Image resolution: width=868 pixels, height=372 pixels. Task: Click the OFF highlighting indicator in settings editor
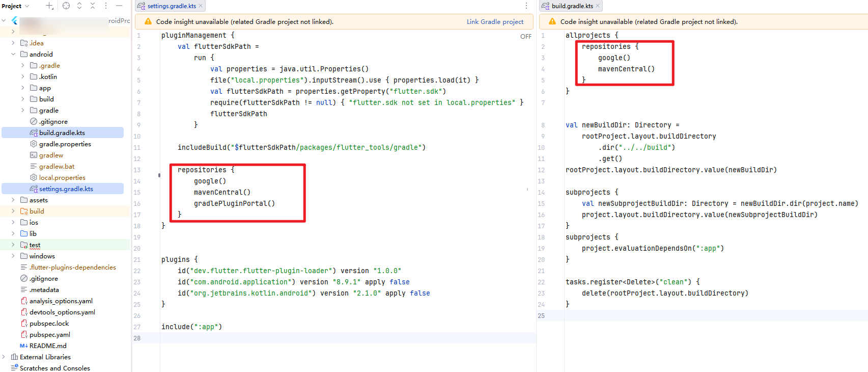click(x=526, y=37)
